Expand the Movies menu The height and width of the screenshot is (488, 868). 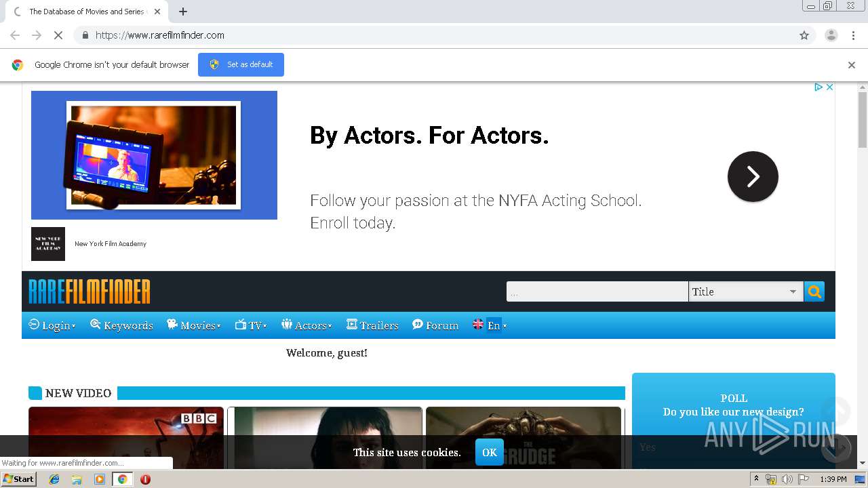coord(194,325)
